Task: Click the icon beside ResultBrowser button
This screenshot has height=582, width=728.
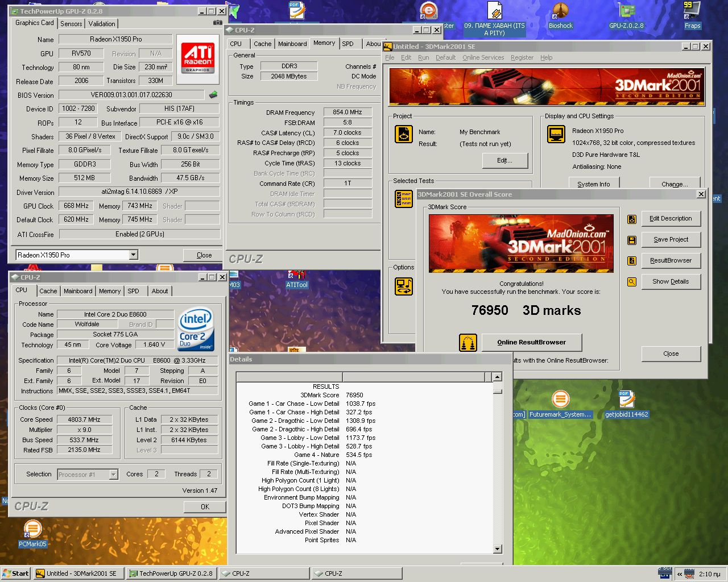Action: click(631, 261)
